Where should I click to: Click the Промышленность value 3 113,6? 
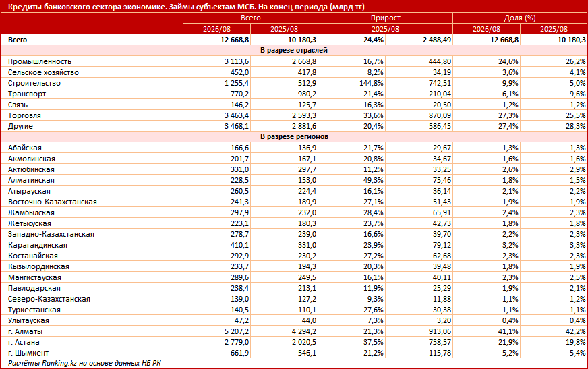(237, 61)
